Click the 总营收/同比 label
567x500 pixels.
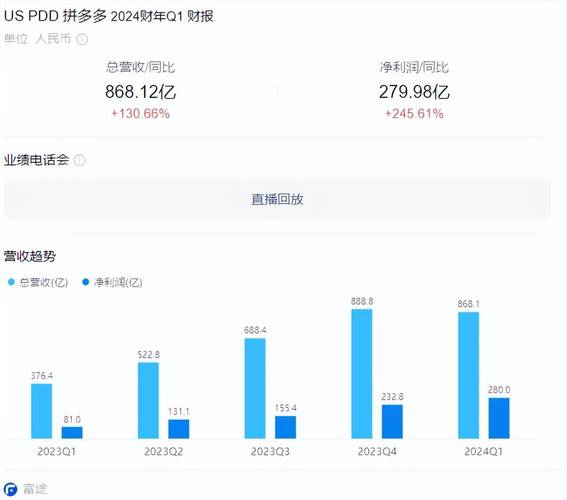141,67
